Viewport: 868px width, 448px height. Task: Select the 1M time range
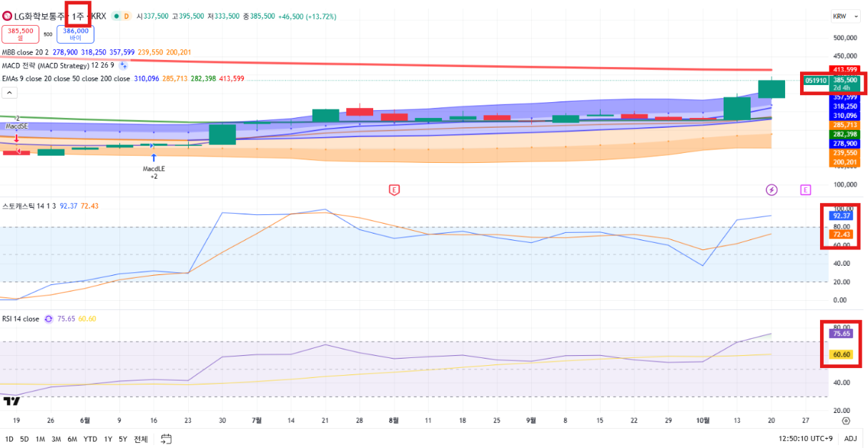(41, 439)
